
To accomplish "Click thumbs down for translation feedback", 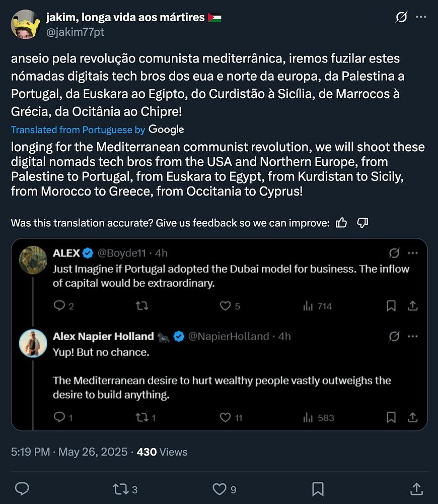I will tap(362, 223).
